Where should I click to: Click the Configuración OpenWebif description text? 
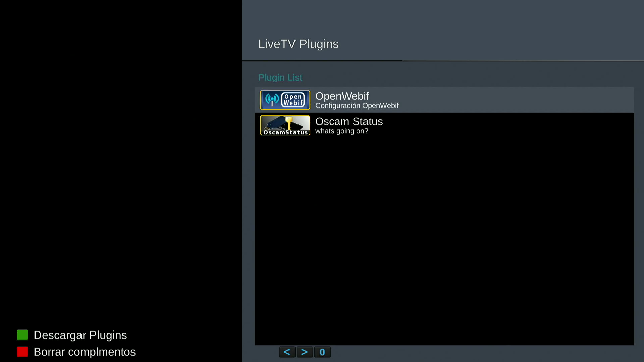point(357,106)
